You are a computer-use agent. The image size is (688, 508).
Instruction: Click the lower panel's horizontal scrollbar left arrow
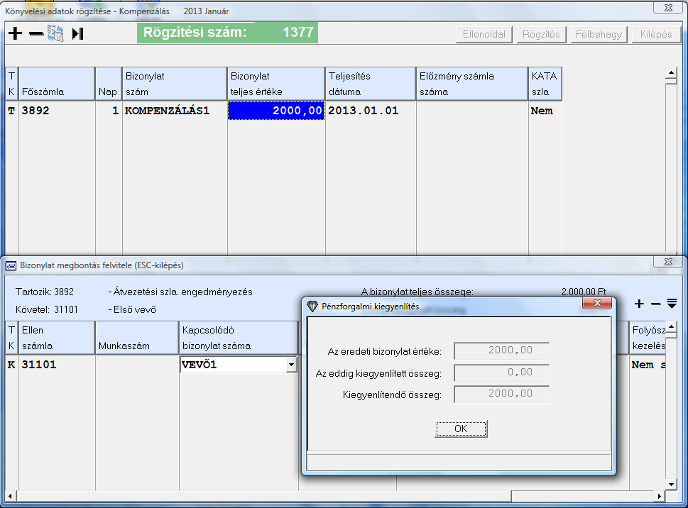(11, 496)
